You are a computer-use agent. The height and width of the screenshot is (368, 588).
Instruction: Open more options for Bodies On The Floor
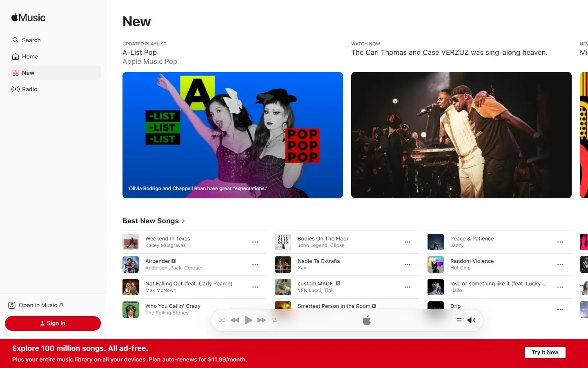pos(408,242)
